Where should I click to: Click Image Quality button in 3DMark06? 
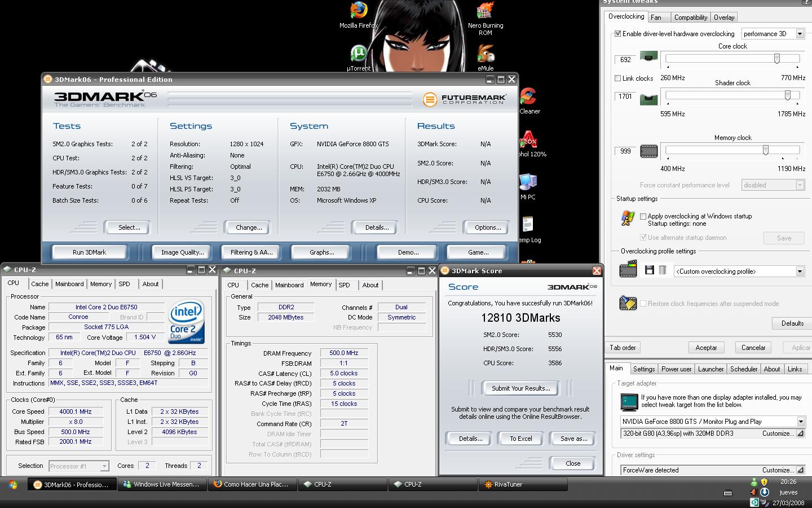182,252
